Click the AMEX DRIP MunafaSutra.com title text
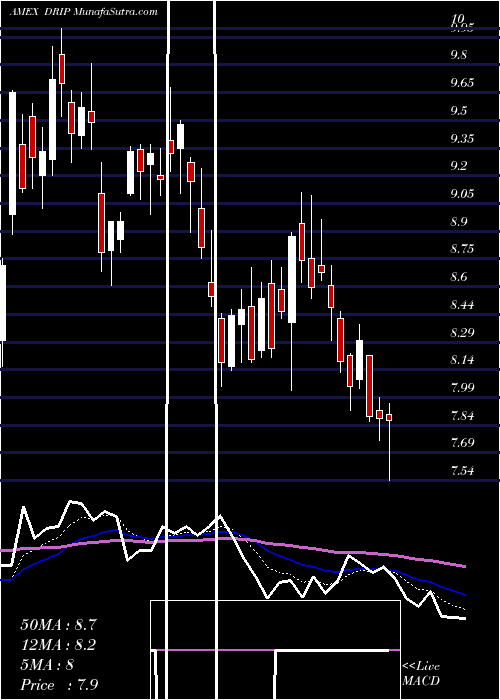This screenshot has height=700, width=500. pyautogui.click(x=83, y=12)
